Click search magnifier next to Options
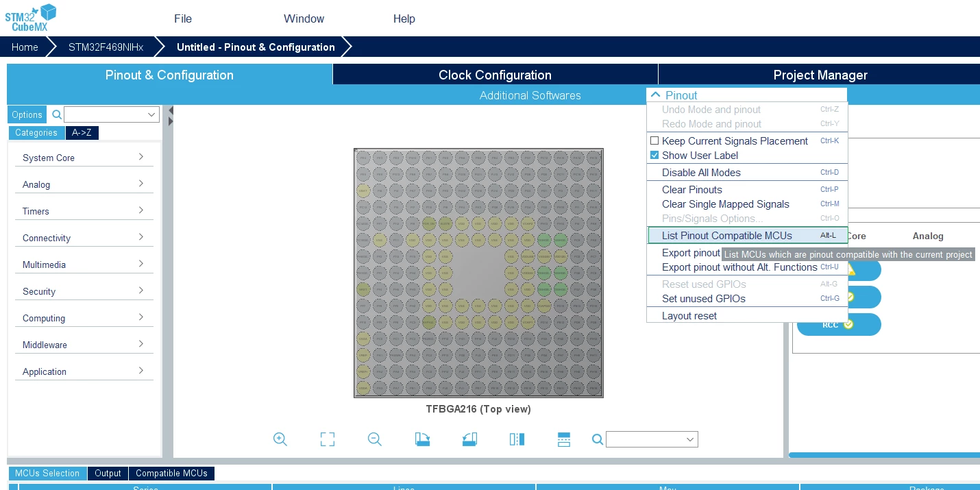 [x=57, y=114]
